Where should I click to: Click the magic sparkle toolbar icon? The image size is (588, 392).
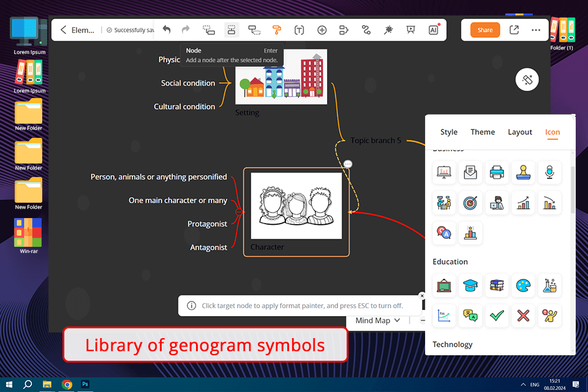pos(388,30)
